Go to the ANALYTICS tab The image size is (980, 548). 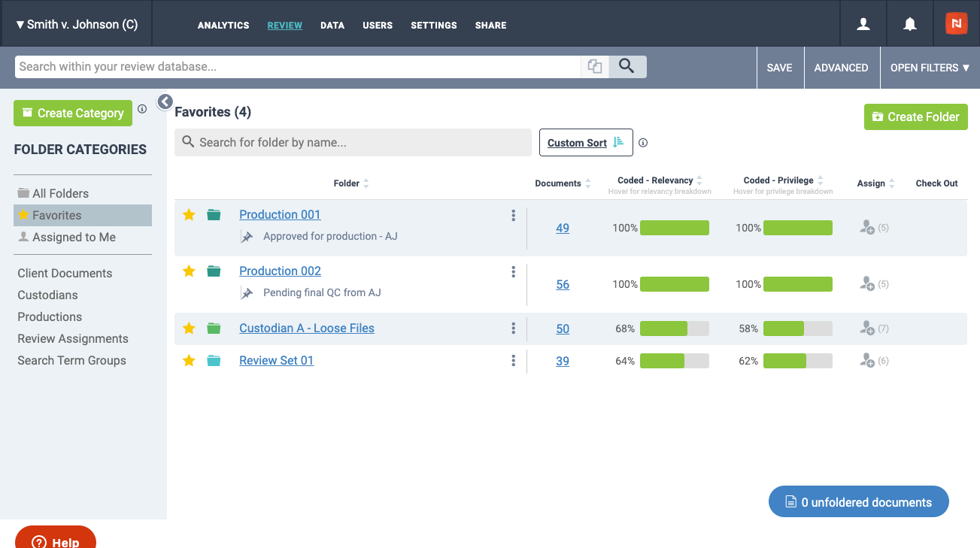point(223,26)
